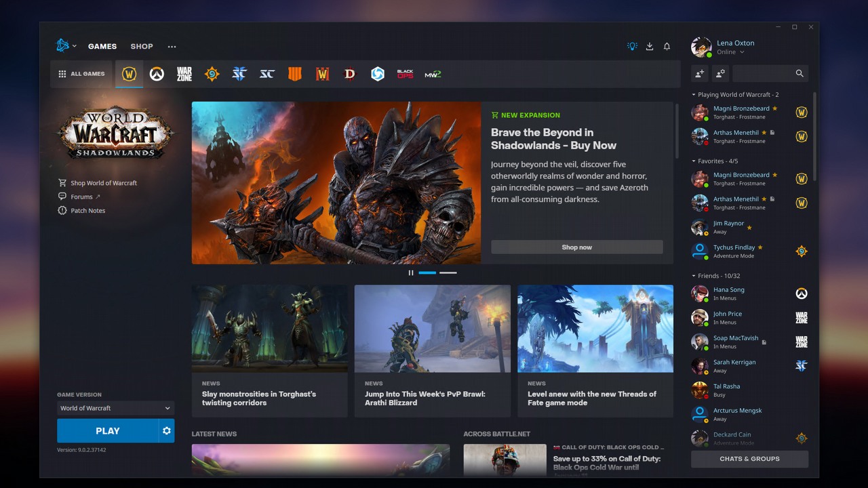Click the main content scrollbar
Screen dimensions: 868x488
[x=677, y=131]
